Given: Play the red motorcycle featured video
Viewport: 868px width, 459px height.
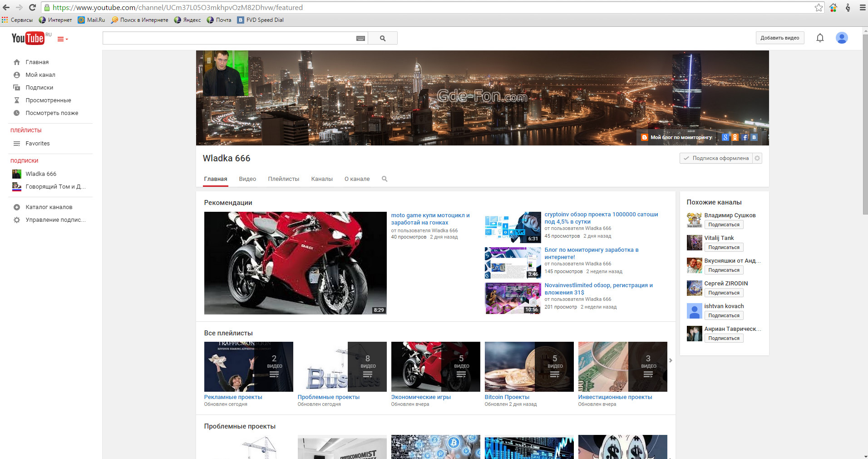Looking at the screenshot, I should [x=295, y=263].
